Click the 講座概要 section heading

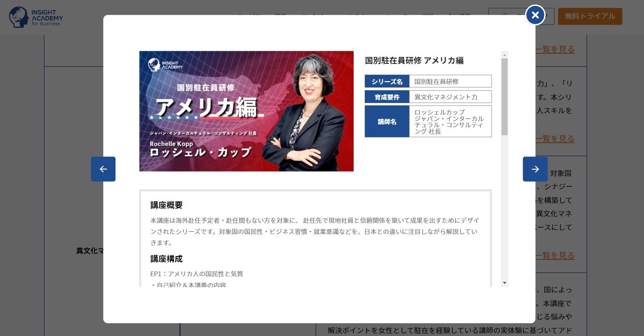[166, 205]
